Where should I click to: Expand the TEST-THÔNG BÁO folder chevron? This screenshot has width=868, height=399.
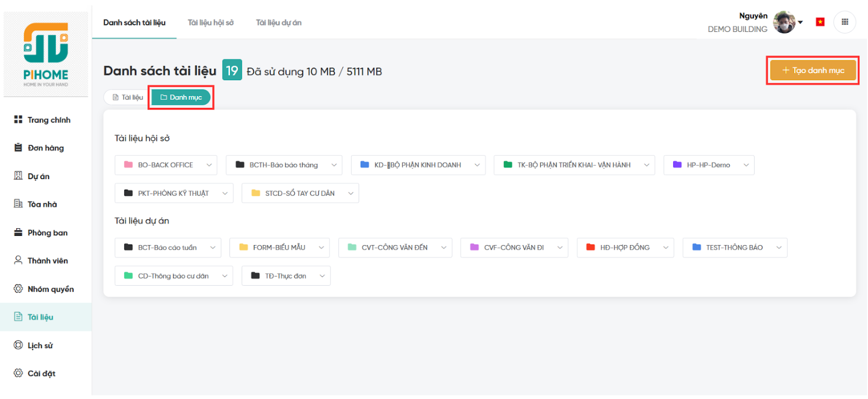point(778,248)
